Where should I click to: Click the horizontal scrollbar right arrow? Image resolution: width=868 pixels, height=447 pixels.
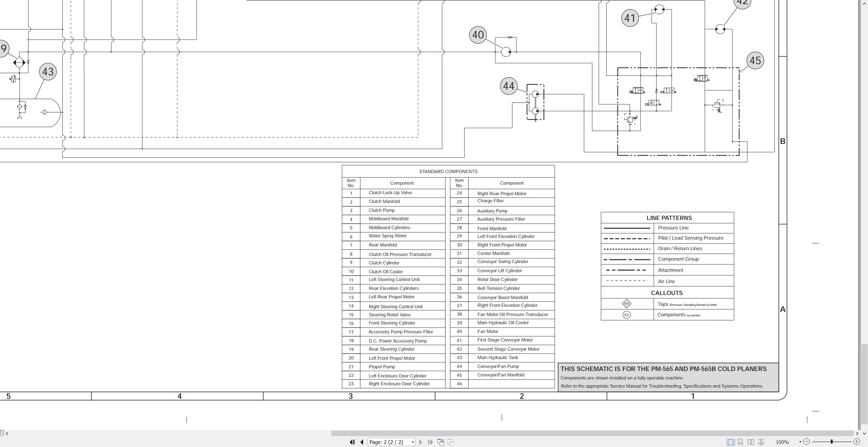pos(857,433)
